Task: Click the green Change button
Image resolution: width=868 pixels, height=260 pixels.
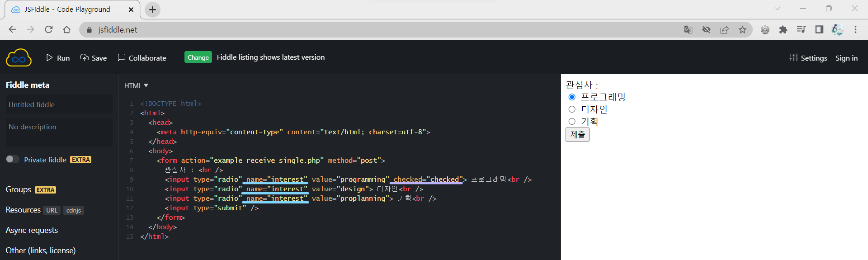Action: pyautogui.click(x=198, y=57)
